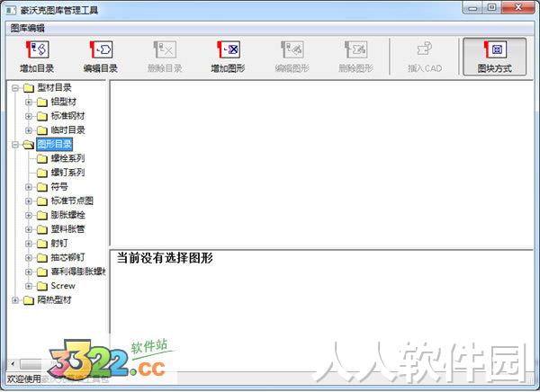Click the 编辑目录 (edit directory) toolbar icon
Viewport: 540px width, 392px height.
[101, 57]
